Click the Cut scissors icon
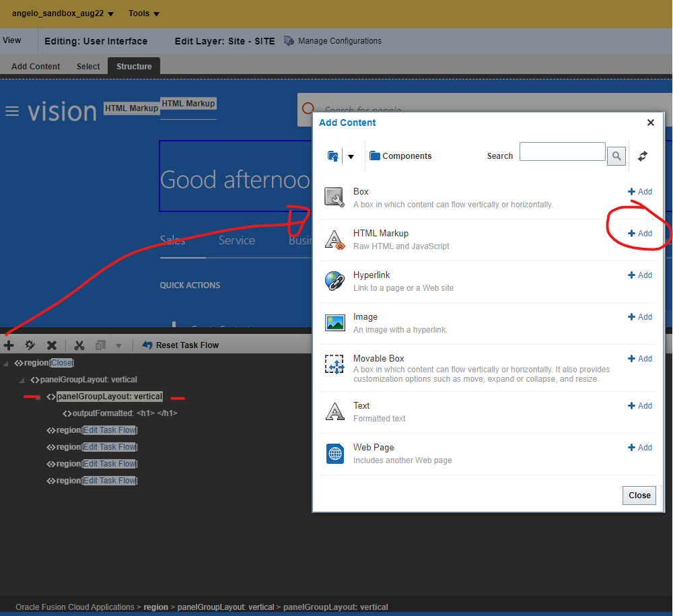 [x=79, y=345]
